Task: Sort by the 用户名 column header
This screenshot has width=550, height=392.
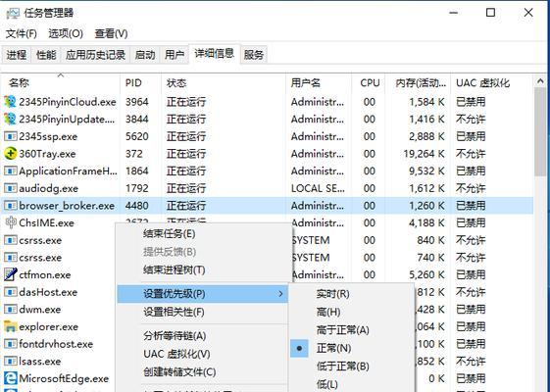Action: click(x=319, y=83)
